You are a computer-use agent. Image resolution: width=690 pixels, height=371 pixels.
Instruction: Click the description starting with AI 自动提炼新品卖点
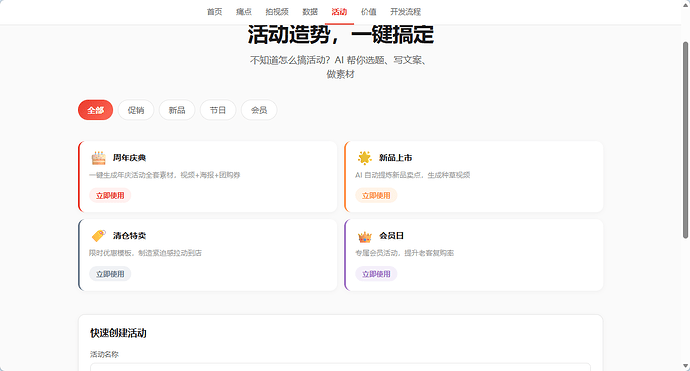click(412, 175)
